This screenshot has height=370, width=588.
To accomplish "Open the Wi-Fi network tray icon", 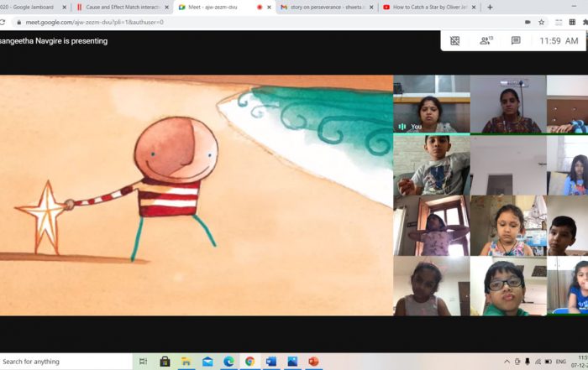I will click(x=538, y=362).
